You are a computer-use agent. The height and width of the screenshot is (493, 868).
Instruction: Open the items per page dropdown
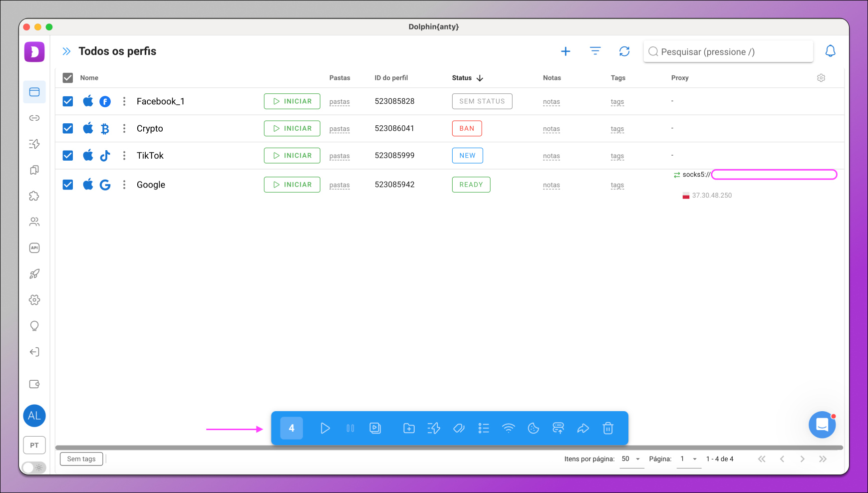click(631, 459)
